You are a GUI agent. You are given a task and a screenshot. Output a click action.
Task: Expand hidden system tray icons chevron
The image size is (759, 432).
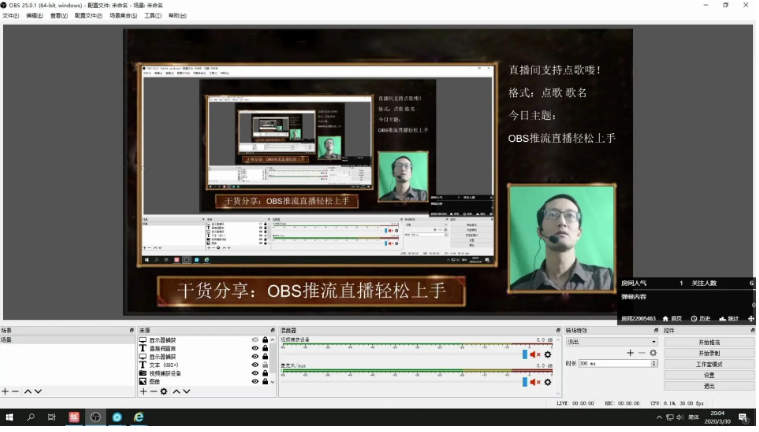[659, 417]
